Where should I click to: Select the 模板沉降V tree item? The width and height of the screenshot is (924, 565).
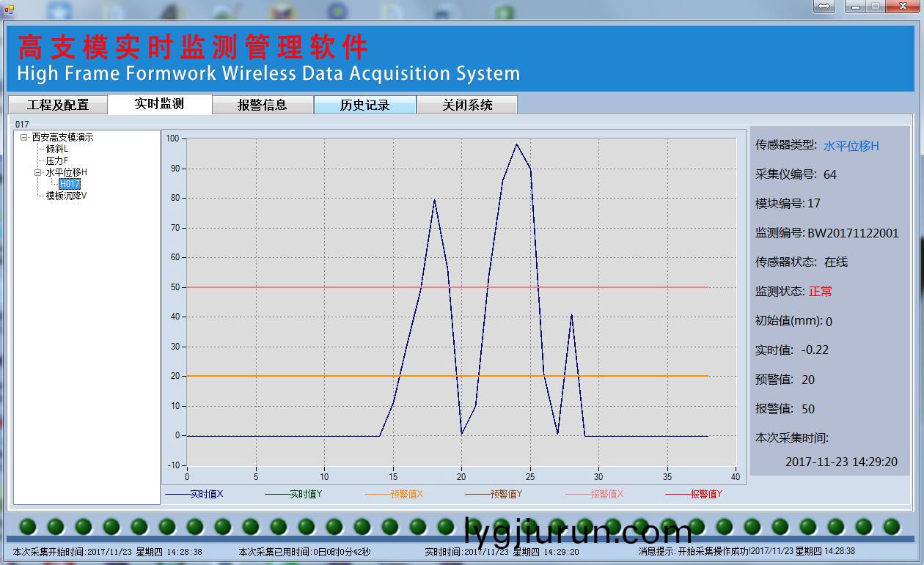pyautogui.click(x=66, y=196)
